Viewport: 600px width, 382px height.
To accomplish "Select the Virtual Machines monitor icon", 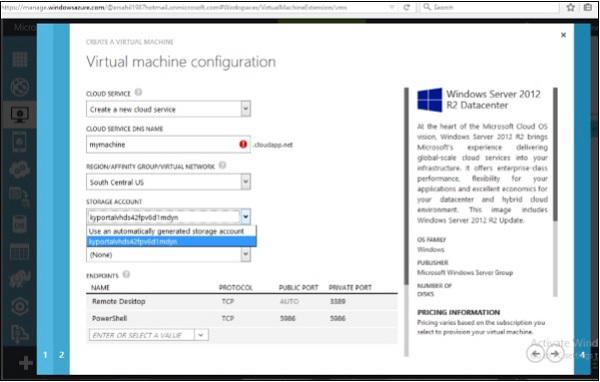I will pyautogui.click(x=20, y=114).
